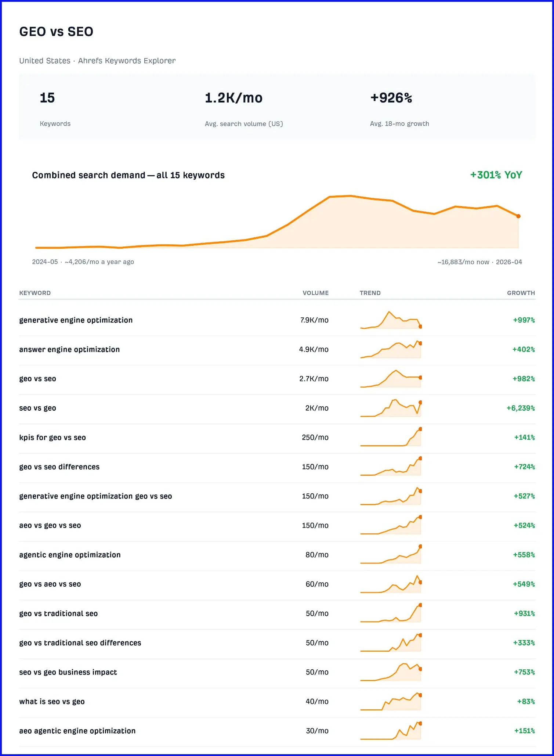Click the '+6,239%' growth value
The height and width of the screenshot is (756, 554).
tap(521, 408)
